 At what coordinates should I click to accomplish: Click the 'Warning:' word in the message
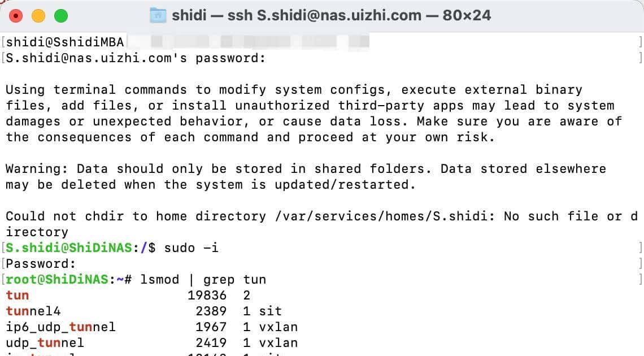pyautogui.click(x=37, y=169)
